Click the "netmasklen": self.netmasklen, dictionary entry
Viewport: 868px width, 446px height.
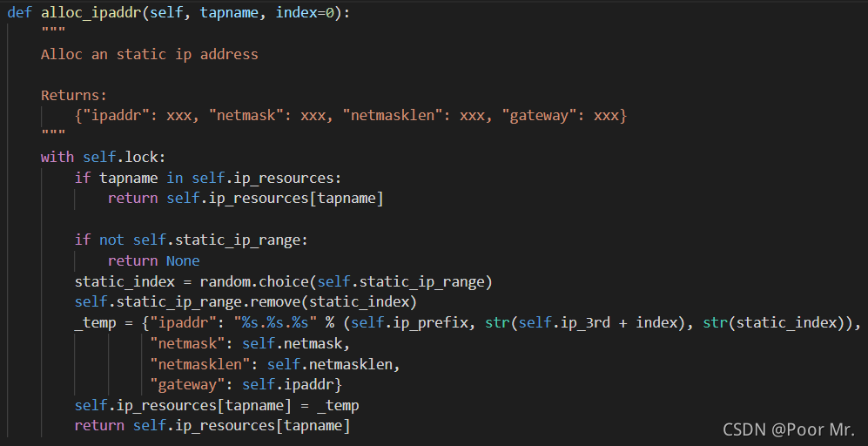tap(275, 365)
